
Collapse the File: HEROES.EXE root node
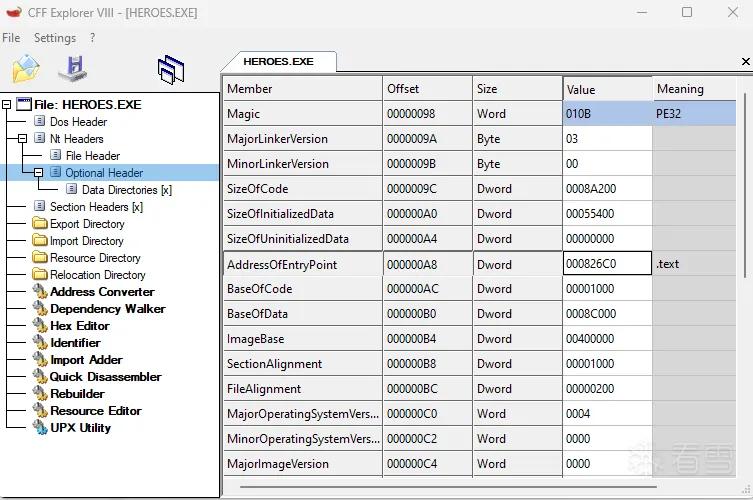point(6,104)
